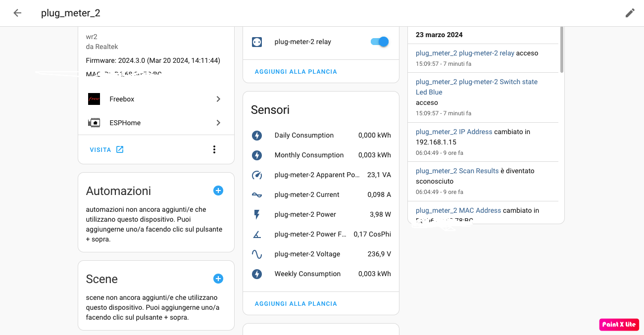Click the plug_meter_2 page title
The width and height of the screenshot is (644, 335).
tap(71, 13)
